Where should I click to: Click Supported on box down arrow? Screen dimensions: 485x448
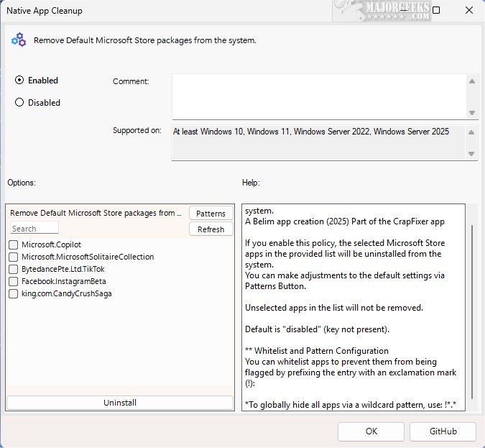click(471, 154)
